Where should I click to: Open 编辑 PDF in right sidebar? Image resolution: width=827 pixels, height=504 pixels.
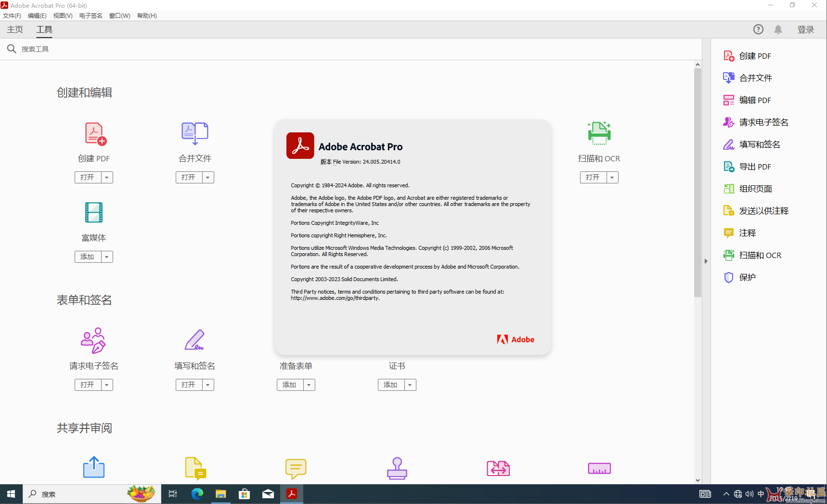pos(748,100)
